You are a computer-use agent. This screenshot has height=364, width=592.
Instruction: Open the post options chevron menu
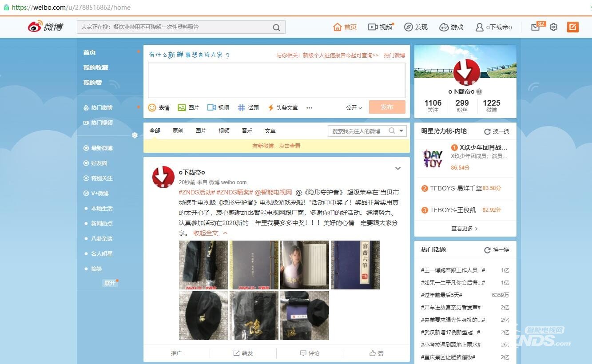398,168
